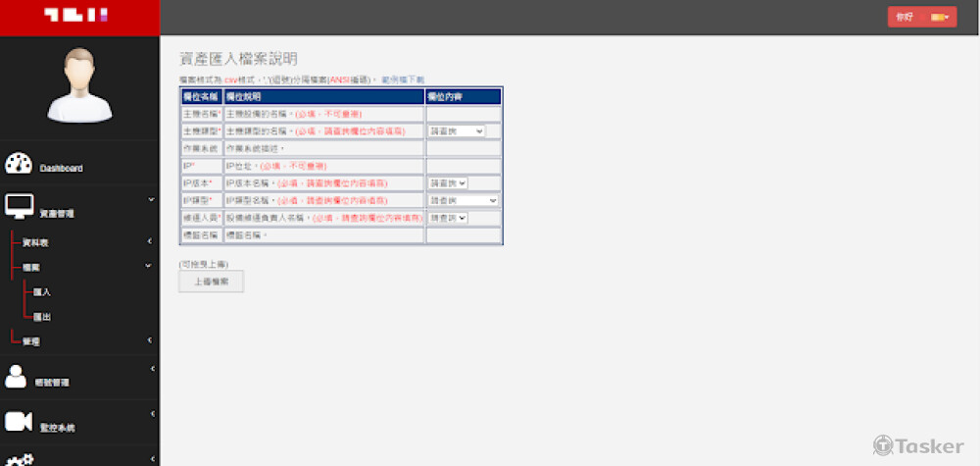Image resolution: width=980 pixels, height=466 pixels.
Task: Click the Dashboard gauge icon
Action: pyautogui.click(x=20, y=165)
